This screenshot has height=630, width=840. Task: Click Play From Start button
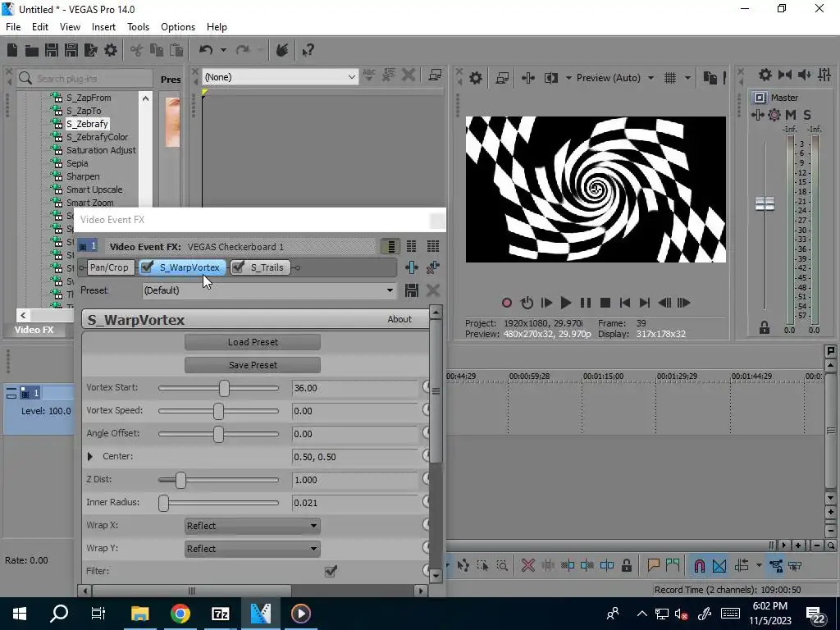click(546, 303)
